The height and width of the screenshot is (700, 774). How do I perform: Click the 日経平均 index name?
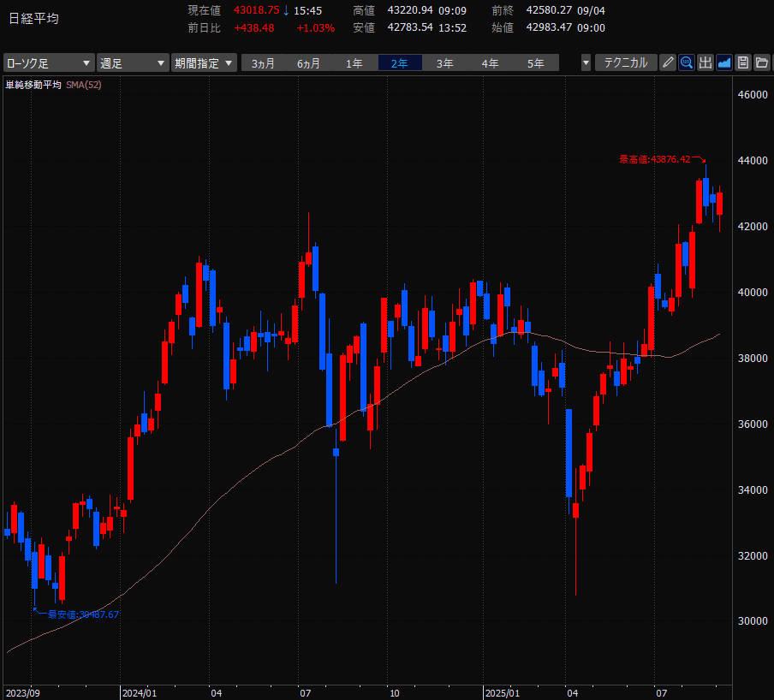point(33,19)
